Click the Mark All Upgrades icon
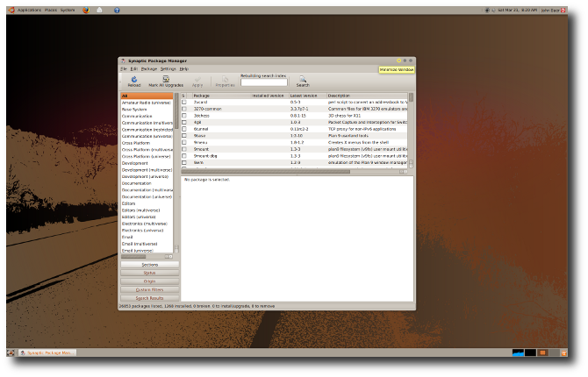The width and height of the screenshot is (588, 377). pyautogui.click(x=166, y=79)
